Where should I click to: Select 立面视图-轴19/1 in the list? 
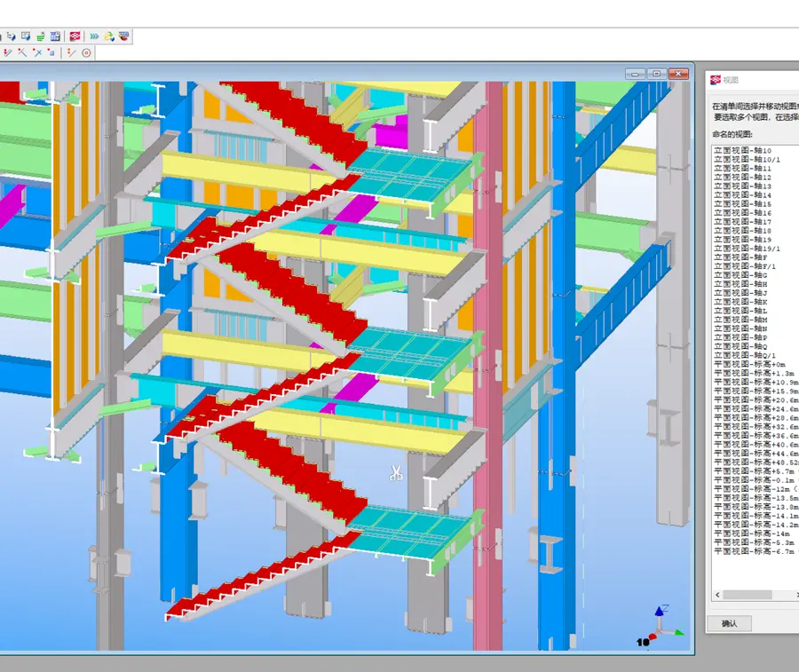pyautogui.click(x=747, y=248)
